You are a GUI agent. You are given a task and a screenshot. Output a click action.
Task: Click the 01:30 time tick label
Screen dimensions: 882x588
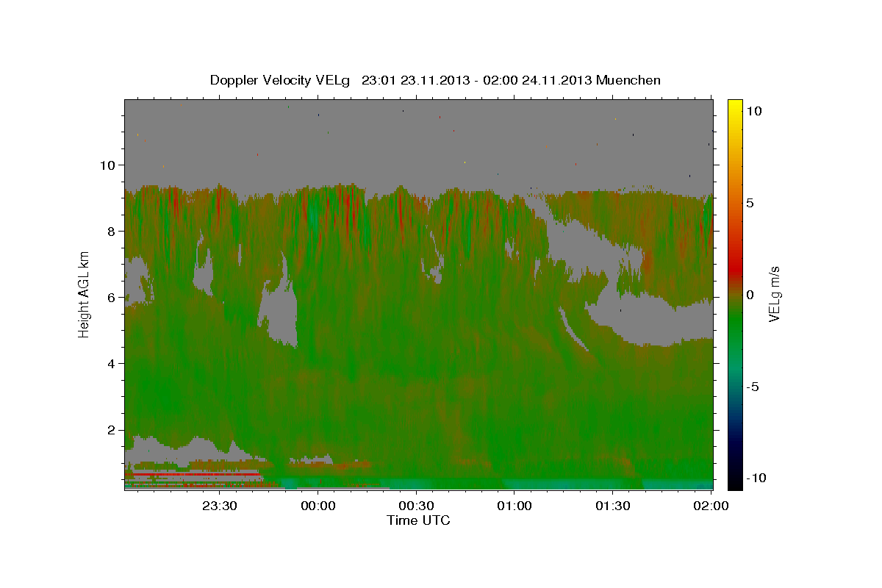[613, 506]
